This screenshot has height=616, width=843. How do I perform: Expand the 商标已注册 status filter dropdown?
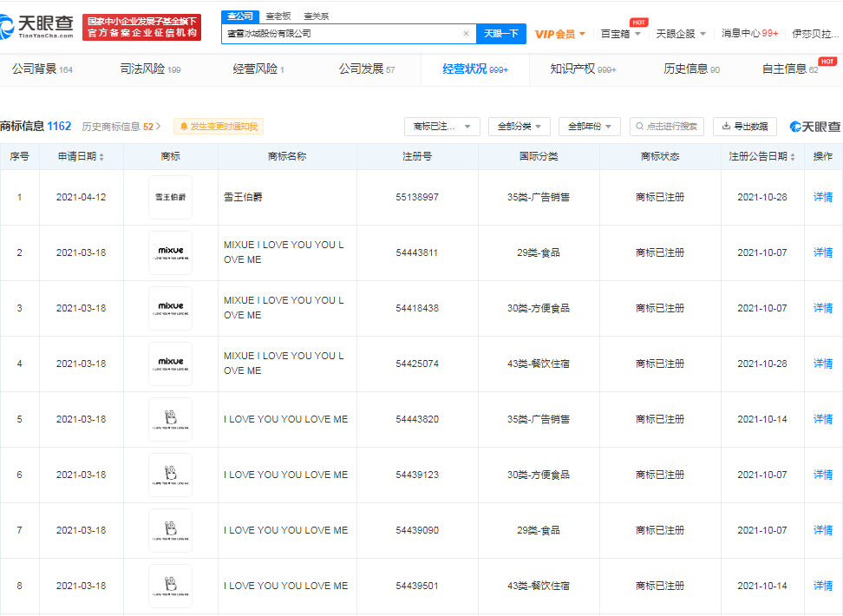[x=441, y=127]
